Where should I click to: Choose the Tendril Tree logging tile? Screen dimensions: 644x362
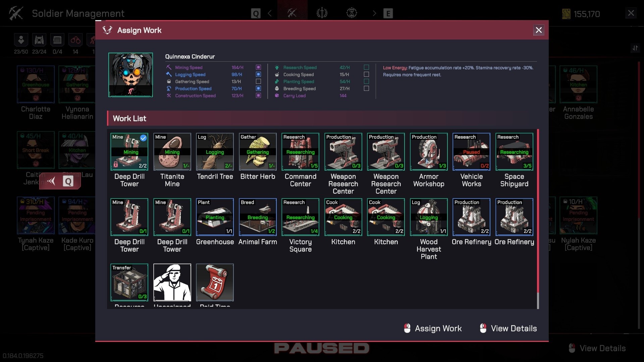point(215,152)
